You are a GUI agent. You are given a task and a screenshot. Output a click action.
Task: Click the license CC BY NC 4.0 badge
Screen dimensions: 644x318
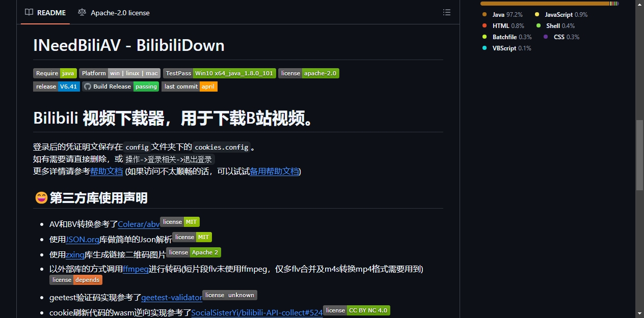[357, 310]
